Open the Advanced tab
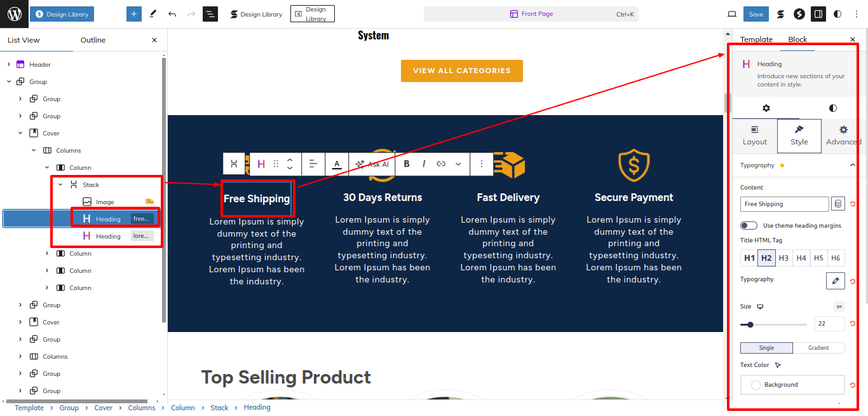 pyautogui.click(x=843, y=135)
